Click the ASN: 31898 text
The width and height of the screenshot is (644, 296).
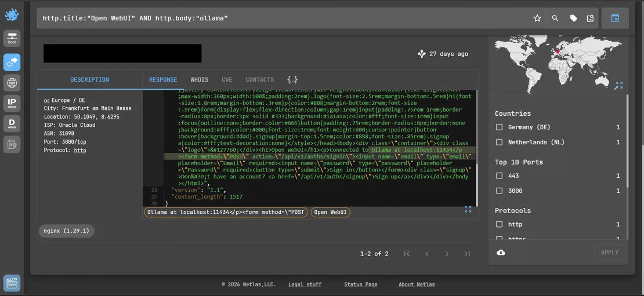pos(59,133)
